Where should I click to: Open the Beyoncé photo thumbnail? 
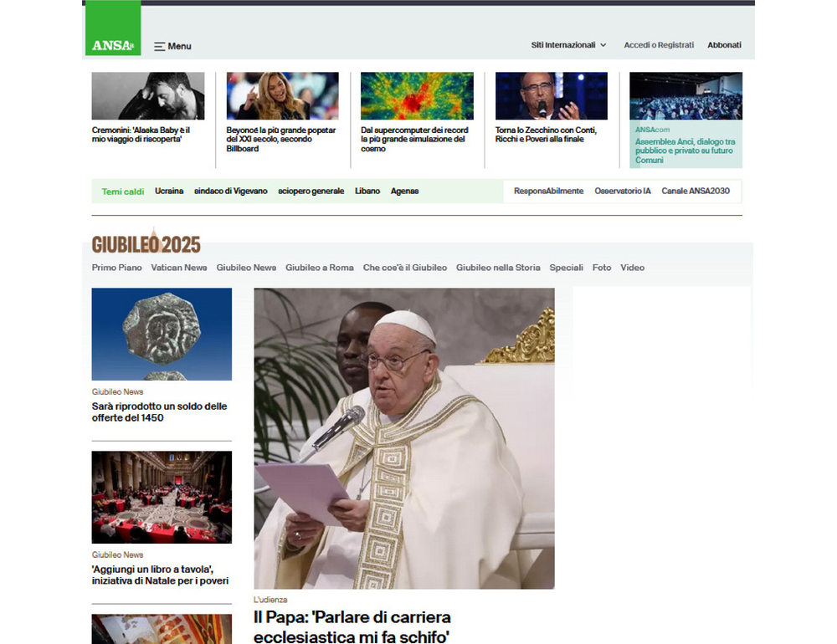tap(282, 96)
